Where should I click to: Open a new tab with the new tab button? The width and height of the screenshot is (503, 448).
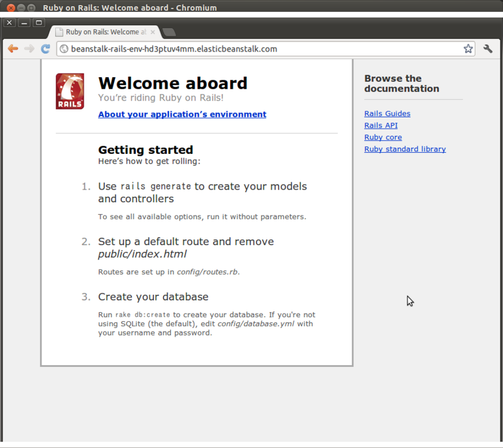click(x=169, y=32)
